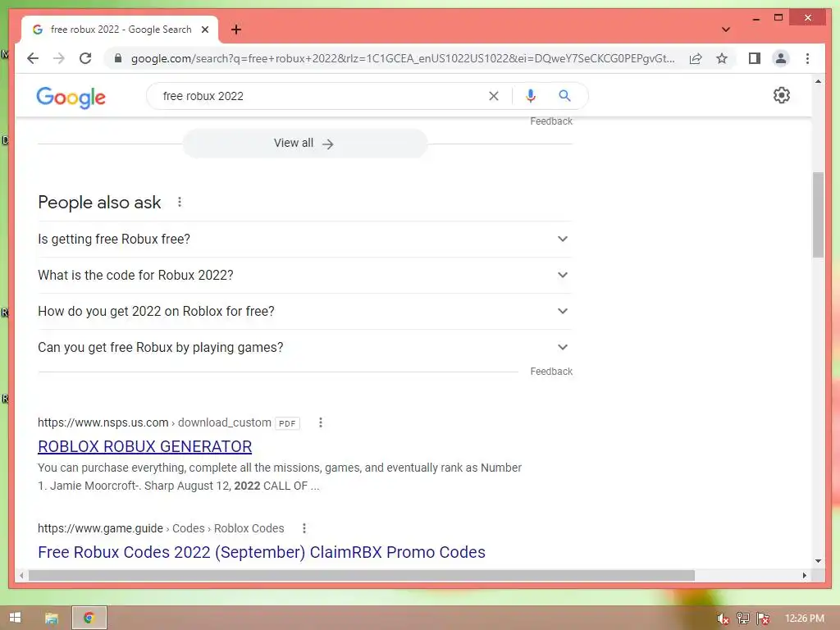Click the scroll left arrow
The image size is (840, 630).
tap(21, 575)
